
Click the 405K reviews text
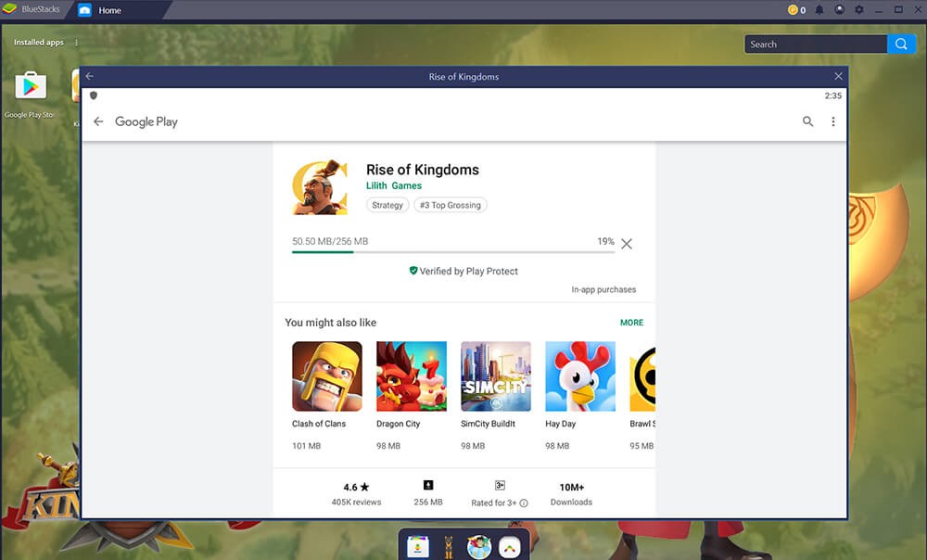(x=356, y=502)
